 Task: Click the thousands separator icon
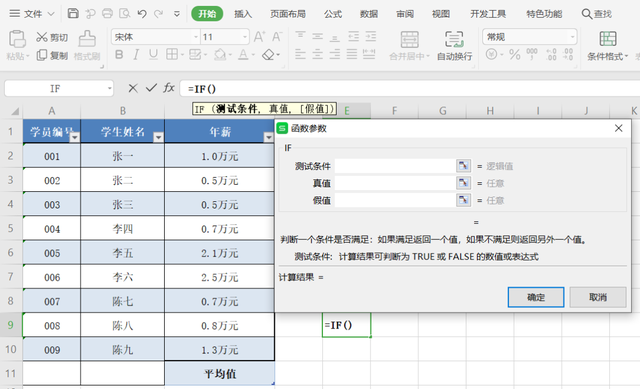pyautogui.click(x=532, y=54)
